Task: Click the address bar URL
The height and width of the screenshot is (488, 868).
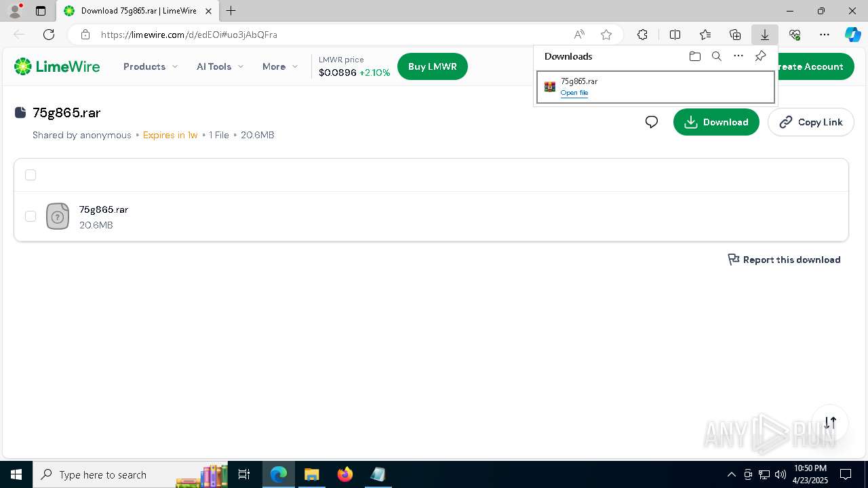Action: coord(189,35)
